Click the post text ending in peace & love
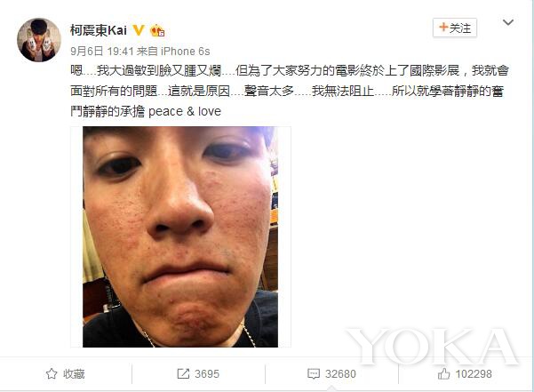 [x=290, y=91]
